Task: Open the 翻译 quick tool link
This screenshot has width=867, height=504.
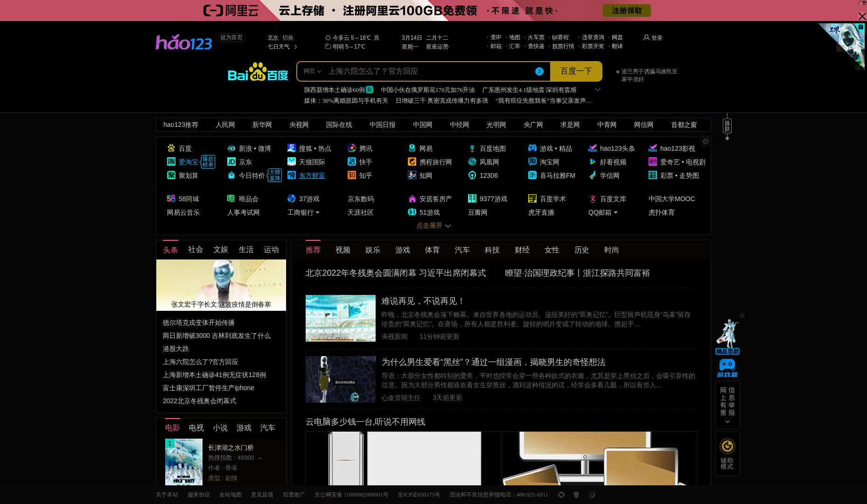Action: [617, 46]
